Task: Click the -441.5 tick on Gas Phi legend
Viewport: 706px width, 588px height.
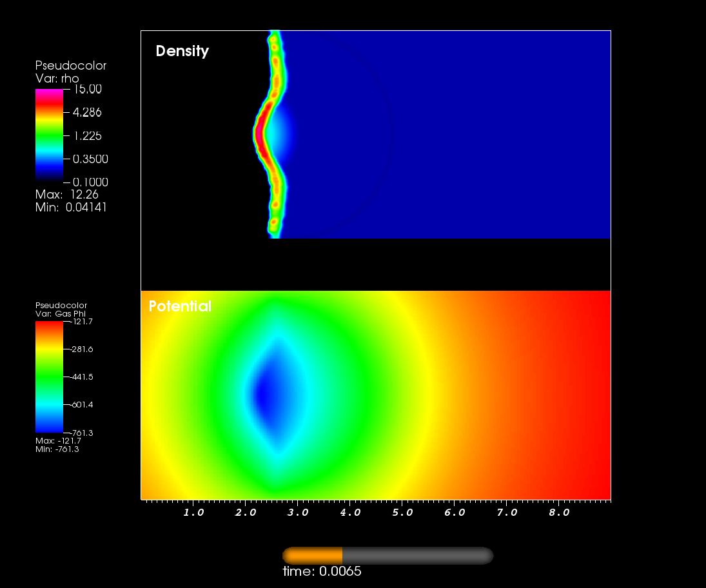Action: coord(81,377)
